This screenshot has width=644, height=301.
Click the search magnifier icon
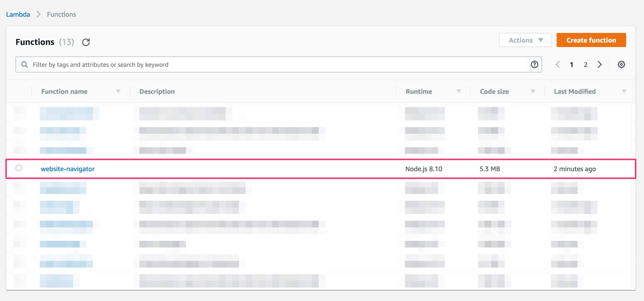point(24,65)
